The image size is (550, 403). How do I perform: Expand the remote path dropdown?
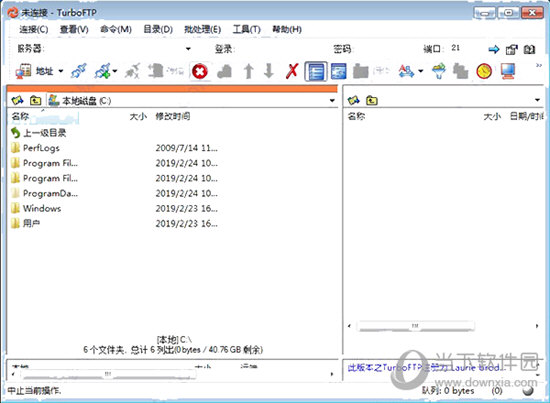click(x=537, y=100)
